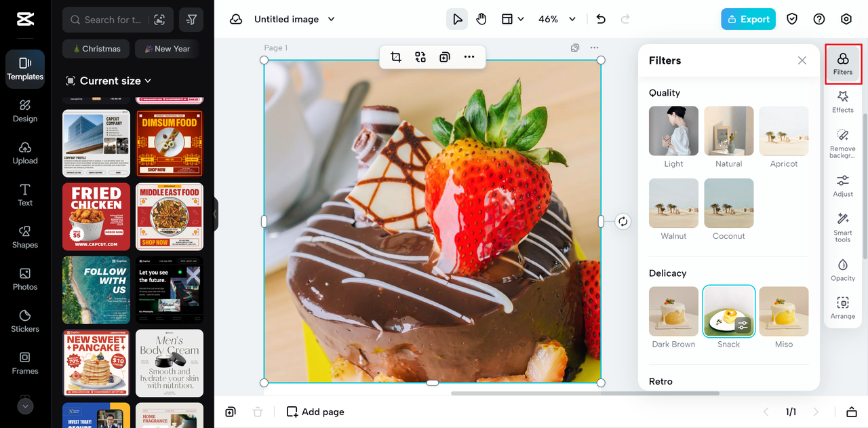Redo the last action
Image resolution: width=868 pixels, height=428 pixels.
(625, 19)
